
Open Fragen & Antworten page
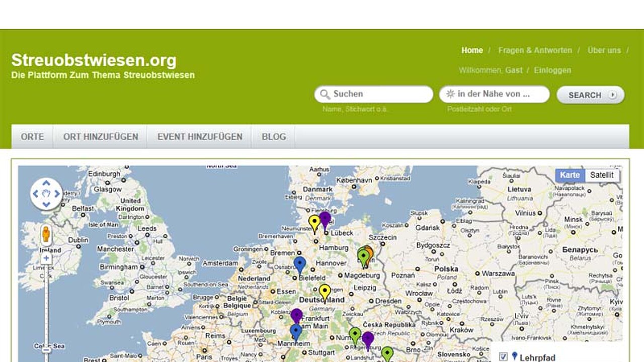535,50
